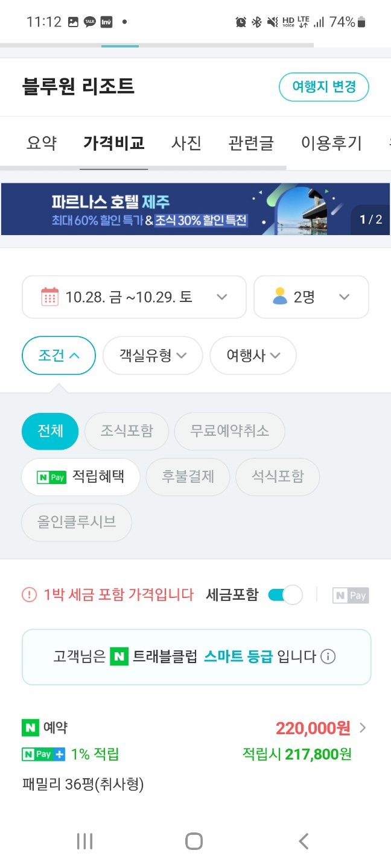
Task: Enable the 무료예약취소 filter chip
Action: coord(229,431)
